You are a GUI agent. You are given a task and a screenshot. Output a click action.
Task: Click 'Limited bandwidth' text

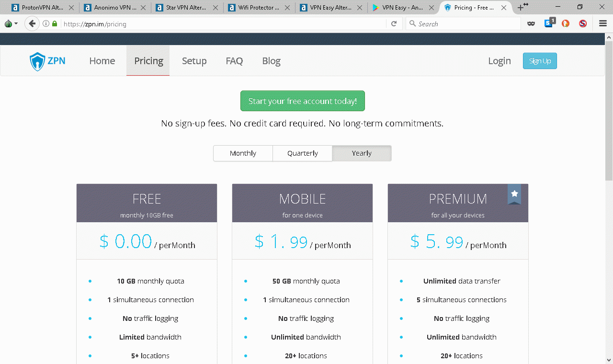150,337
